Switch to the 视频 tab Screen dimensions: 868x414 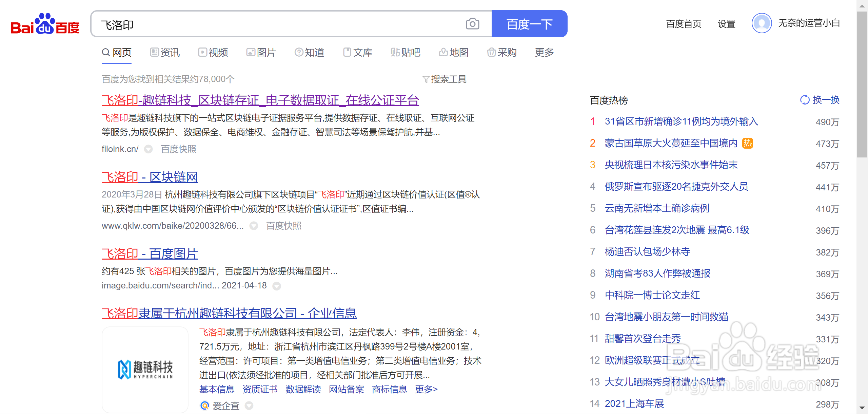(213, 53)
